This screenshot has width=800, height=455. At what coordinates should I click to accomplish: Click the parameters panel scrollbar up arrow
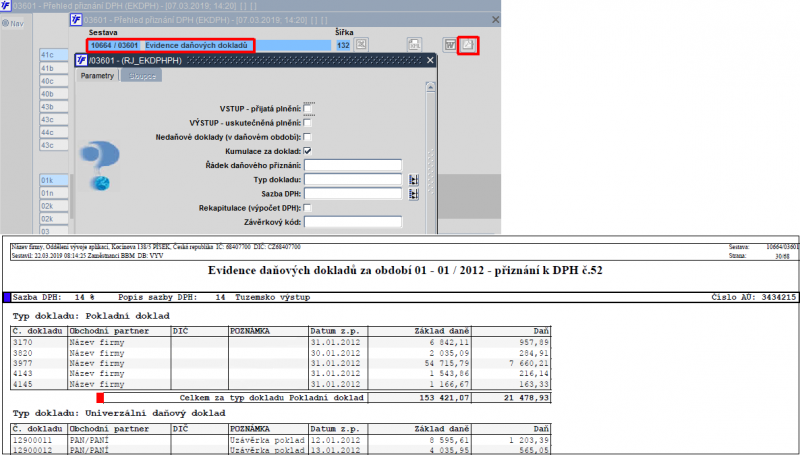pos(430,87)
